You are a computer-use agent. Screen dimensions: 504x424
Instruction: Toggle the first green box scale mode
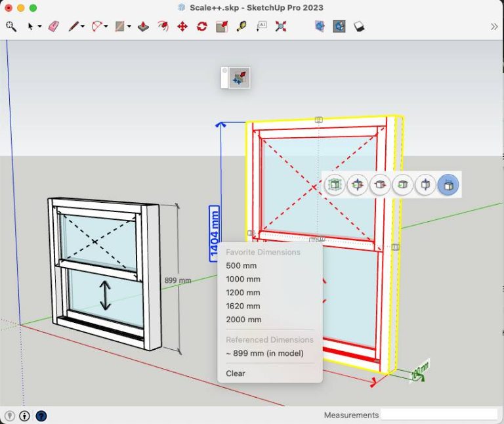pos(335,184)
